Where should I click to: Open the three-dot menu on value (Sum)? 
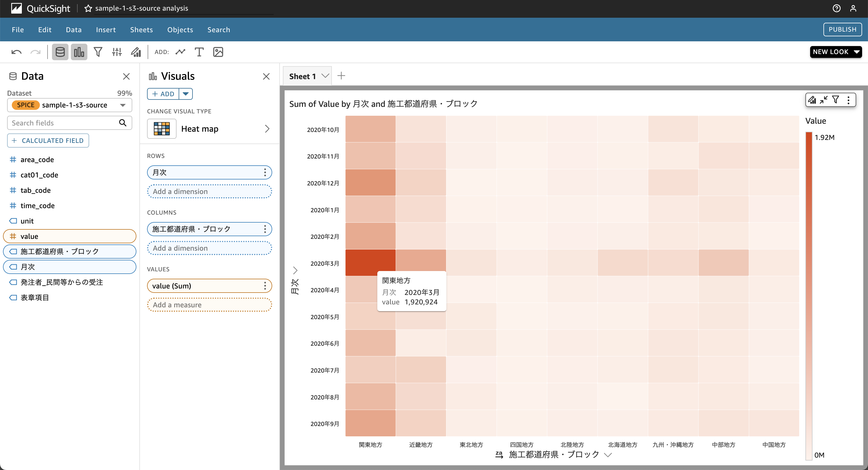coord(265,286)
